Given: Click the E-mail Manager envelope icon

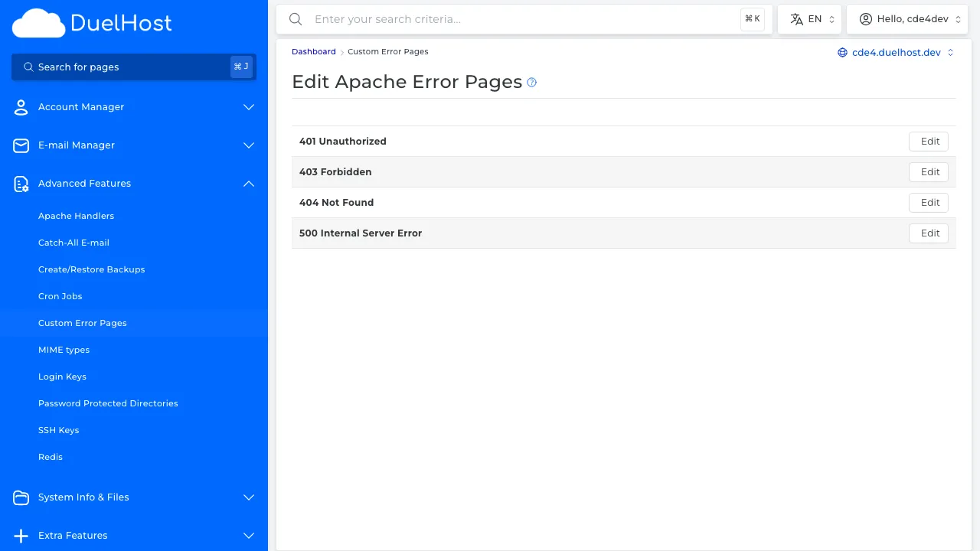Looking at the screenshot, I should 21,145.
